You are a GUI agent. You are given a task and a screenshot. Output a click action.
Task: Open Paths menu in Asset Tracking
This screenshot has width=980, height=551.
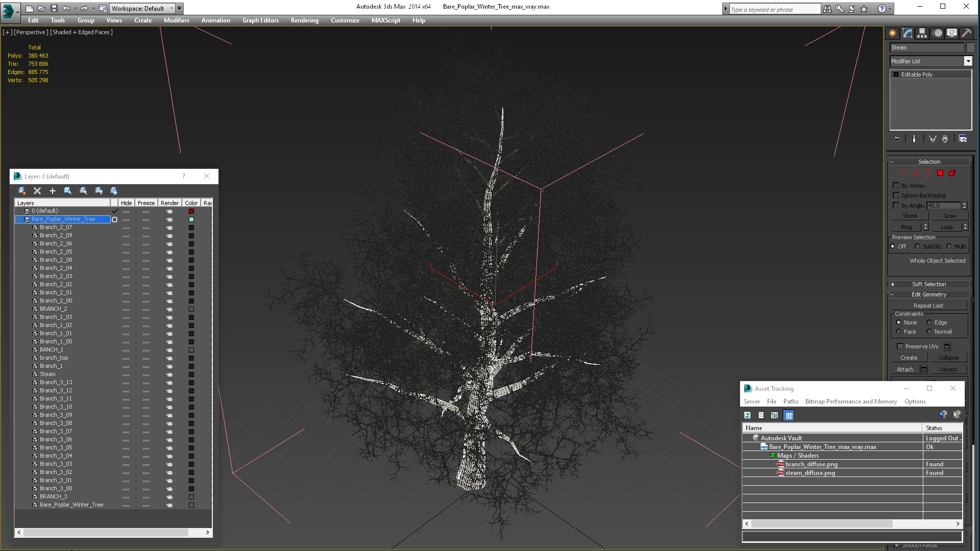[790, 402]
